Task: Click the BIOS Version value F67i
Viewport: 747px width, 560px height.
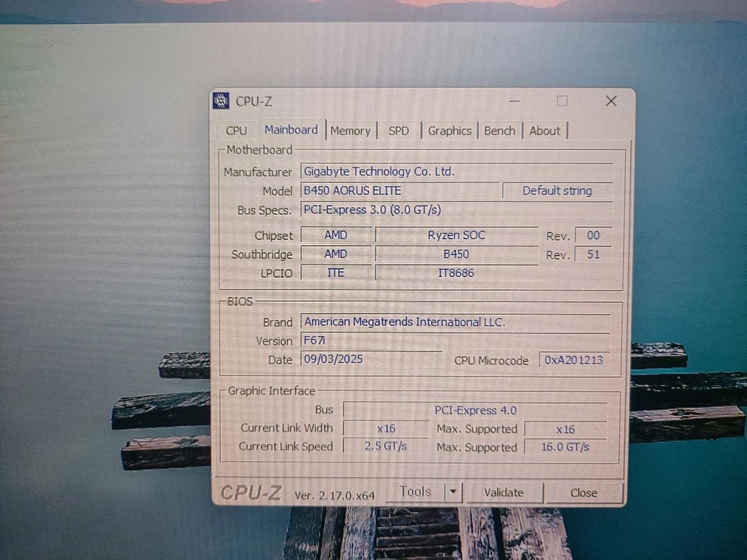Action: [456, 340]
